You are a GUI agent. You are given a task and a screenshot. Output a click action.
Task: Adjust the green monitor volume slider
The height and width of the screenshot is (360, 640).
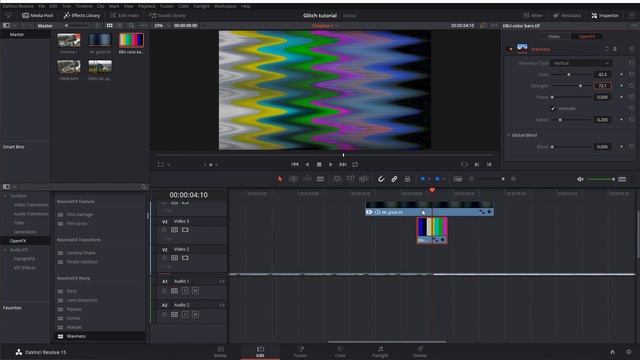tap(601, 179)
